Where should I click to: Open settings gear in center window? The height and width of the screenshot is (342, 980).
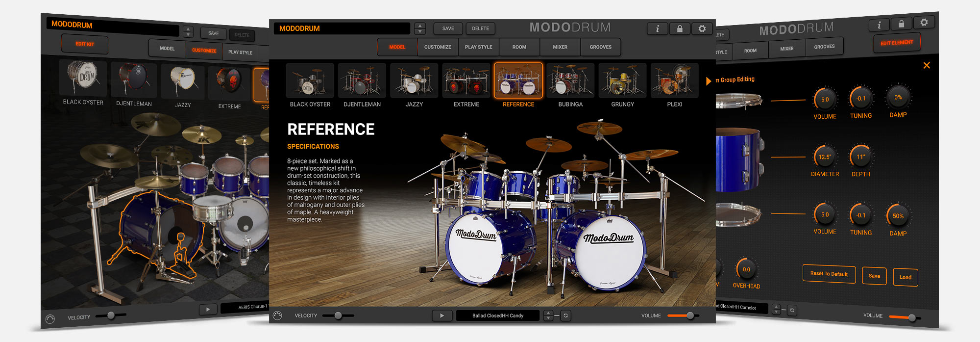[x=702, y=29]
